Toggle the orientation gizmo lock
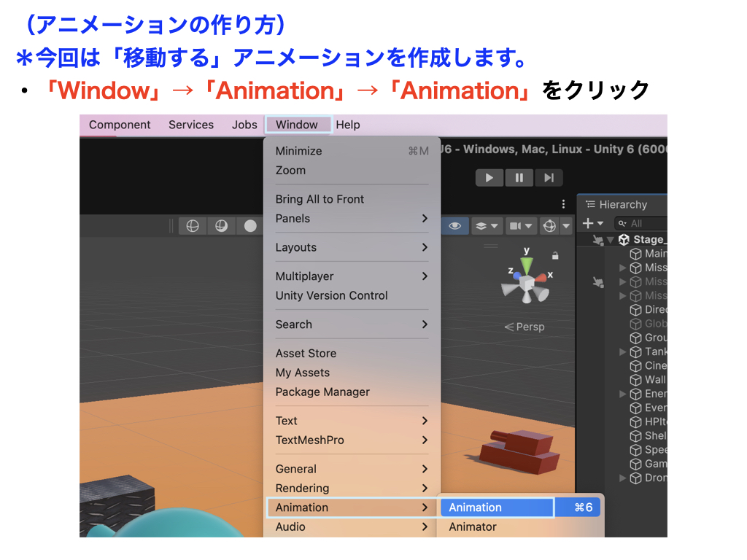 [555, 255]
